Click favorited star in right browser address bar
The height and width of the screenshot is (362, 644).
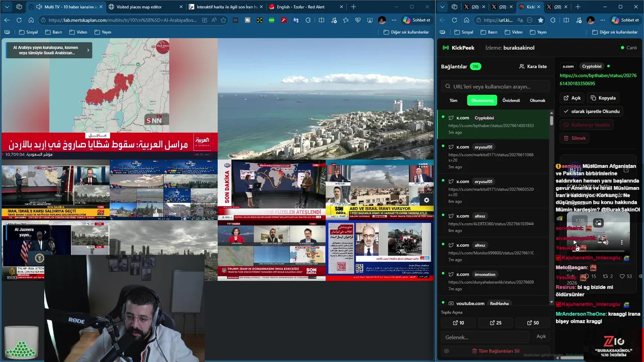[x=540, y=20]
